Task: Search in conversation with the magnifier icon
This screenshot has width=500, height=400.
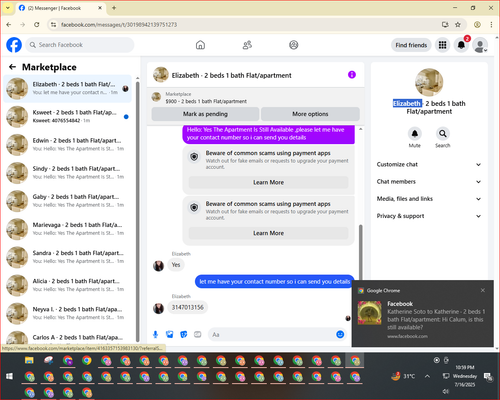Action: pyautogui.click(x=443, y=134)
